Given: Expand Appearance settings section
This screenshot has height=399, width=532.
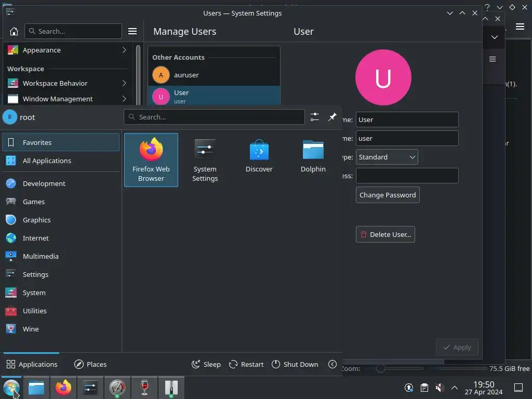Looking at the screenshot, I should coord(67,50).
